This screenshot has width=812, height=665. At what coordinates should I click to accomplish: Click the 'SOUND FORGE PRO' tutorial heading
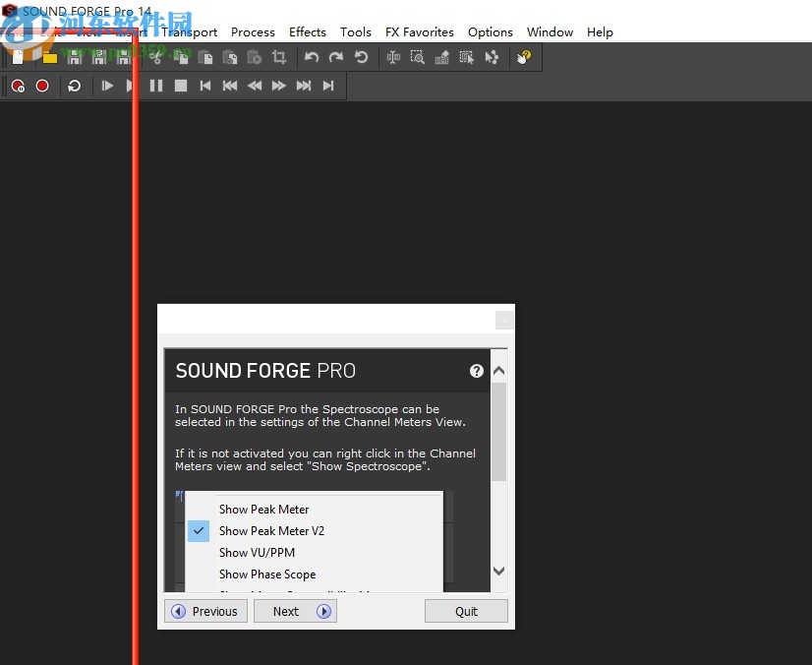(265, 371)
